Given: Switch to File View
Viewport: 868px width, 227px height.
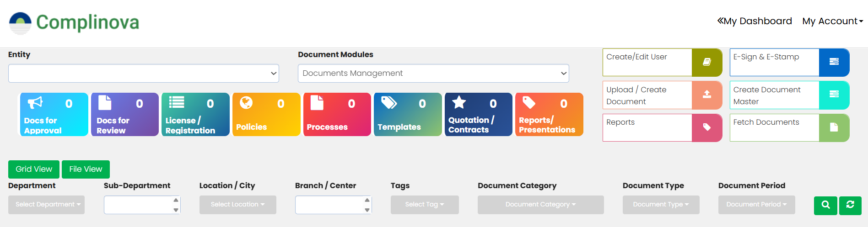Looking at the screenshot, I should coord(86,169).
